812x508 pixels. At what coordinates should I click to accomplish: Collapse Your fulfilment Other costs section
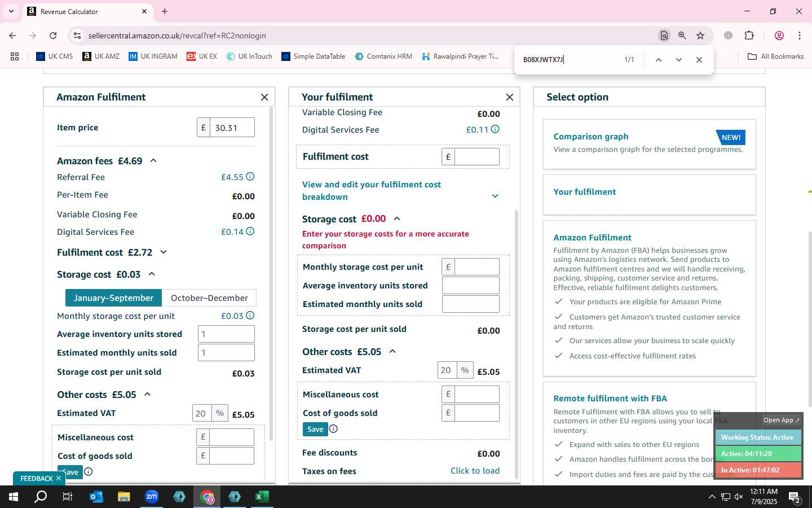tap(392, 351)
